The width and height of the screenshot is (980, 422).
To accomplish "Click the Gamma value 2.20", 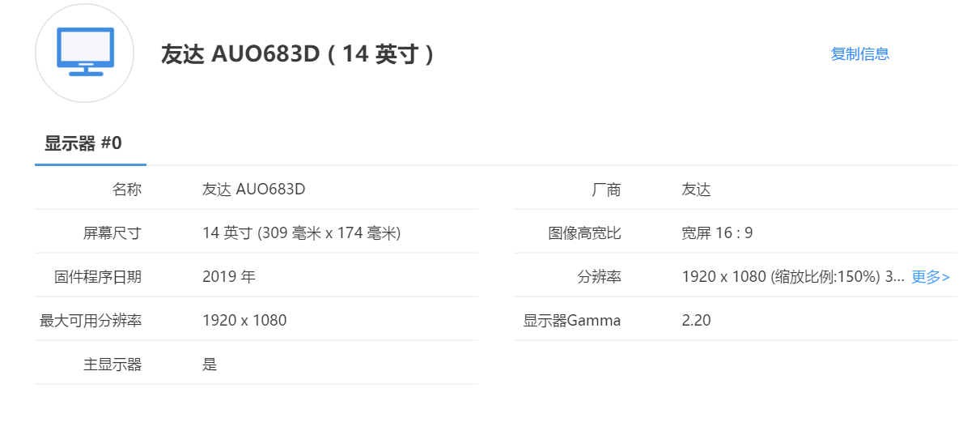I will point(697,321).
